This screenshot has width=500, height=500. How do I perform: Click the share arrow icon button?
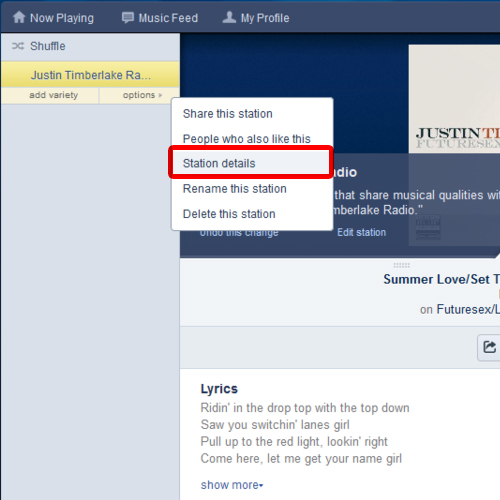(489, 347)
